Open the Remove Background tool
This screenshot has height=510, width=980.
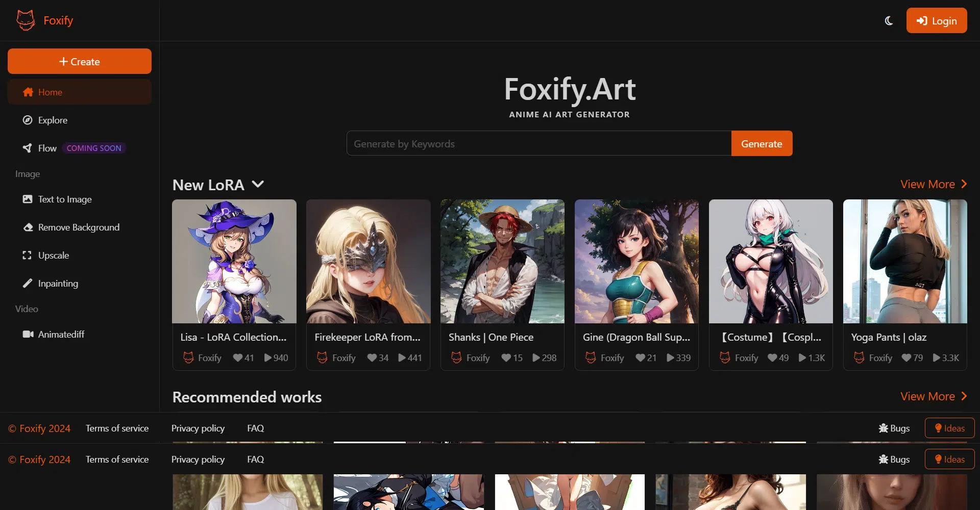[79, 227]
